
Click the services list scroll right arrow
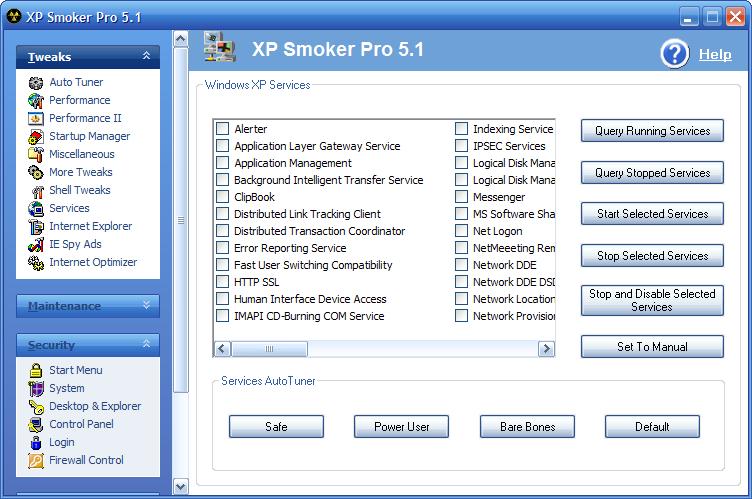pos(546,349)
